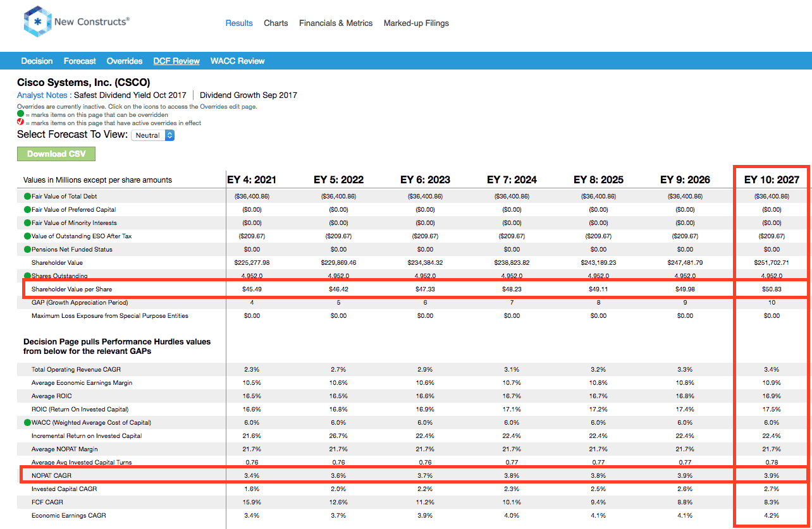The width and height of the screenshot is (812, 529).
Task: Click red checkmark legend icon for active overrides
Action: [x=20, y=123]
